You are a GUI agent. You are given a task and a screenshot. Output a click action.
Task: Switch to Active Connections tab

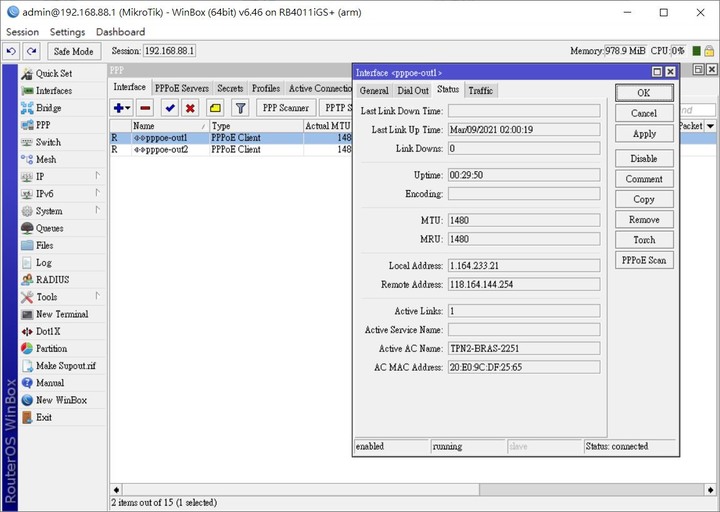click(x=320, y=88)
